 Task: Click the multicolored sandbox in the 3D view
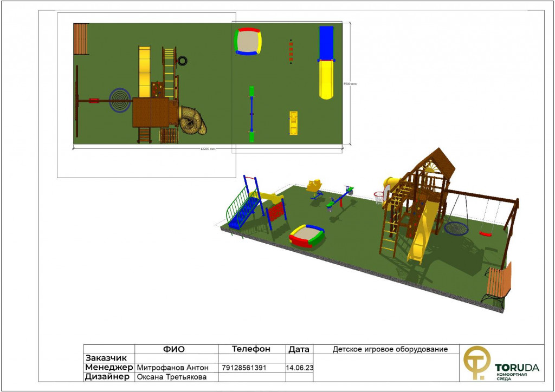point(307,236)
